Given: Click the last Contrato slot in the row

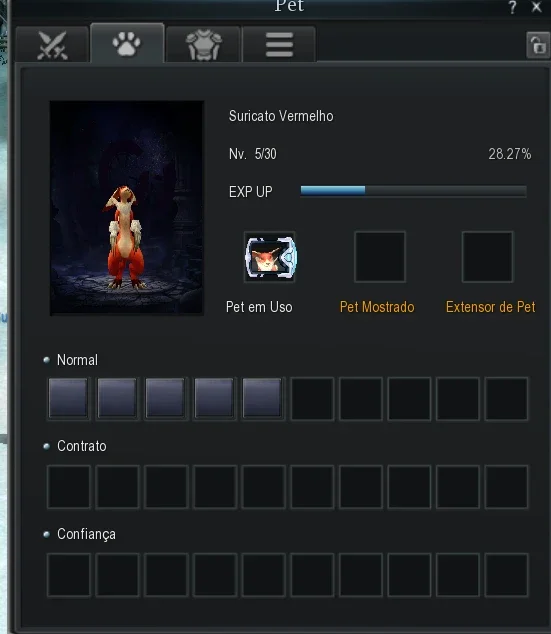Looking at the screenshot, I should coord(506,486).
